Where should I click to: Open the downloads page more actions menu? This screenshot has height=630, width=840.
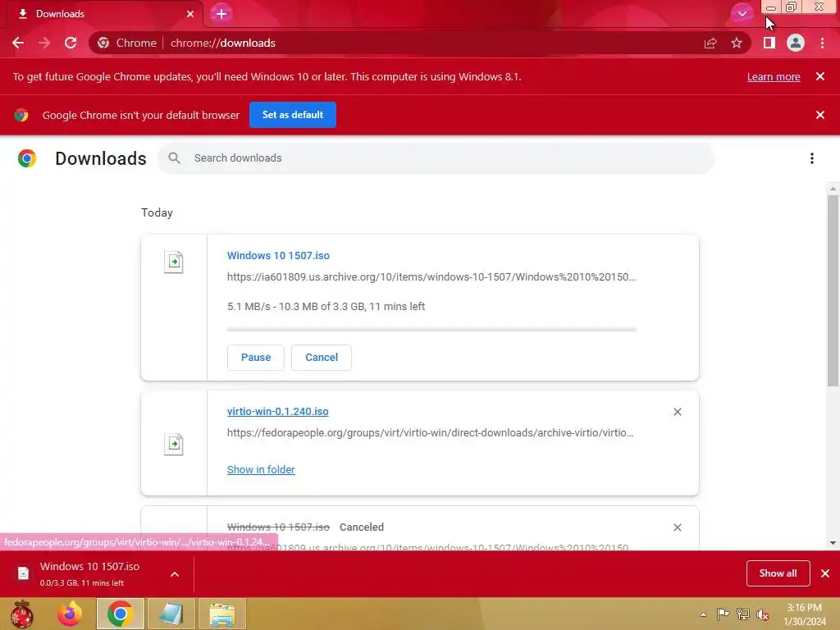pyautogui.click(x=812, y=158)
